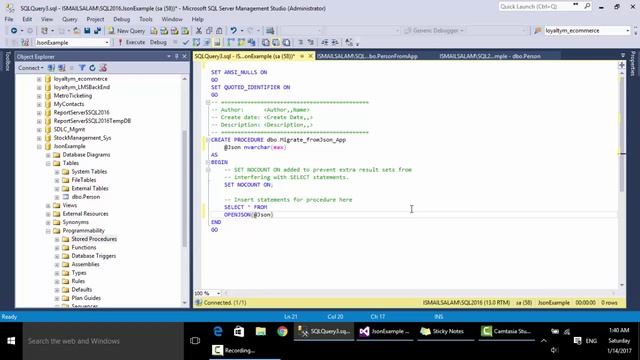Screen dimensions: 640x360
Task: Click the Paste icon in the toolbar
Action: coord(219,31)
